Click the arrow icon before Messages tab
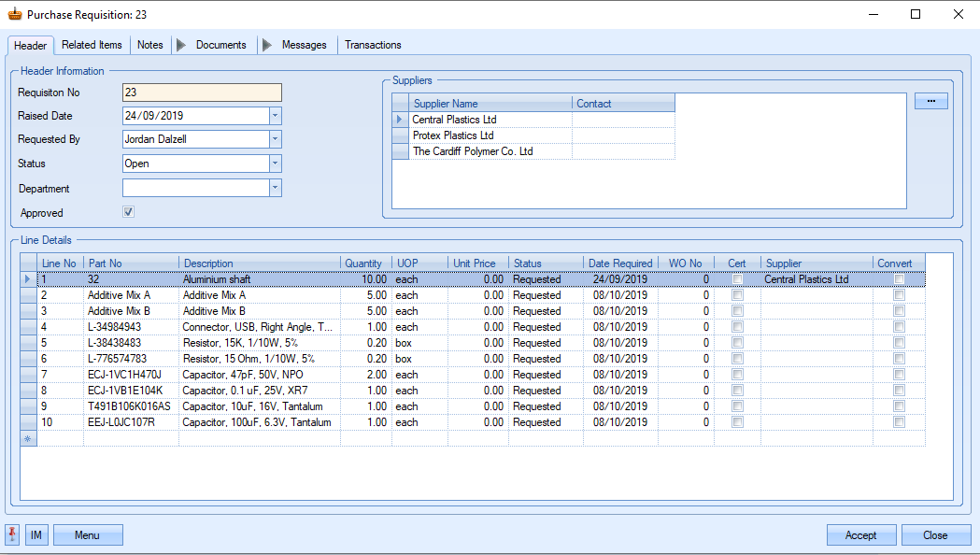The width and height of the screenshot is (980, 555). 267,45
